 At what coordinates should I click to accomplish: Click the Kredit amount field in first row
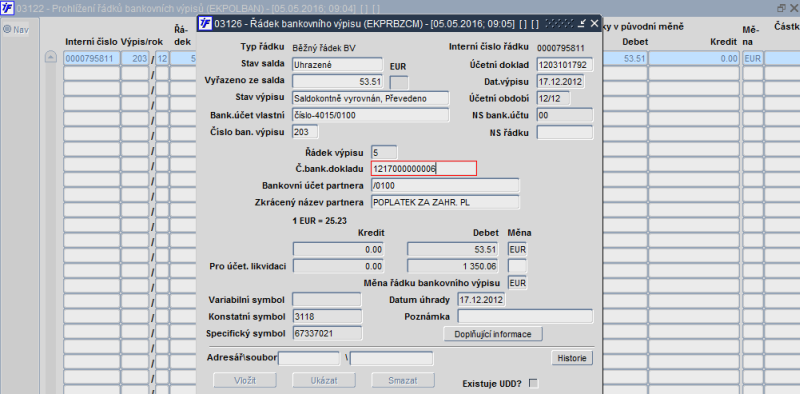click(x=338, y=250)
